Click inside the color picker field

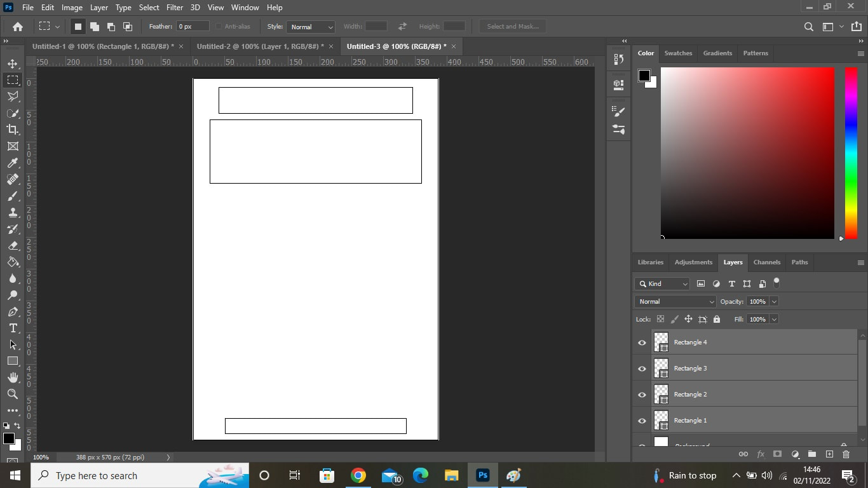pyautogui.click(x=747, y=153)
